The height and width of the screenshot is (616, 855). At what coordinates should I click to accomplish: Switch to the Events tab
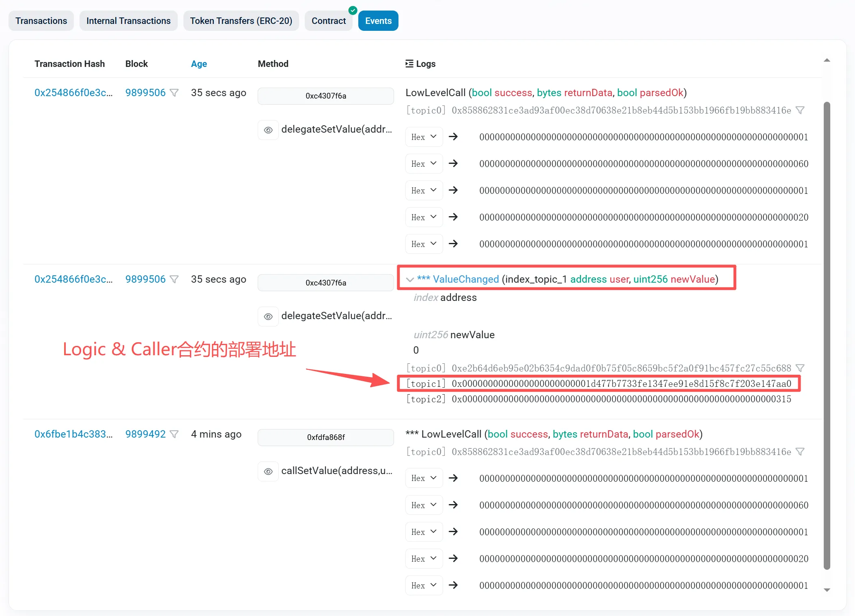(x=378, y=20)
